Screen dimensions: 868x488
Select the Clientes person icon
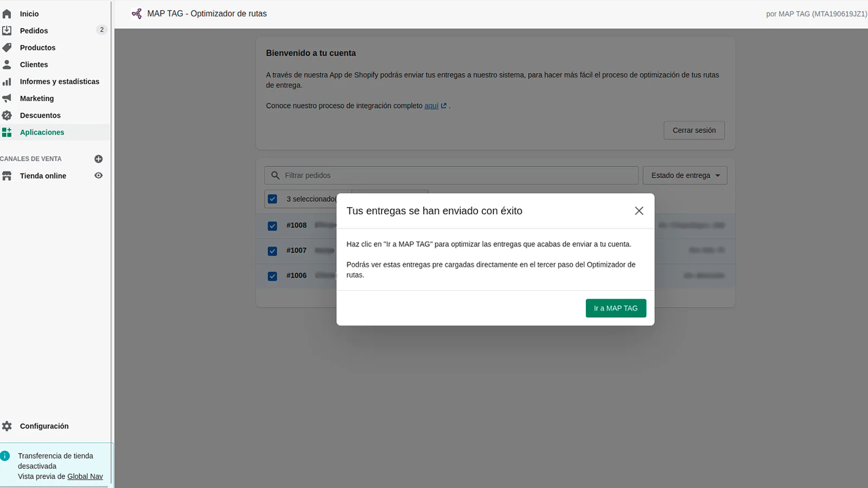tap(7, 65)
